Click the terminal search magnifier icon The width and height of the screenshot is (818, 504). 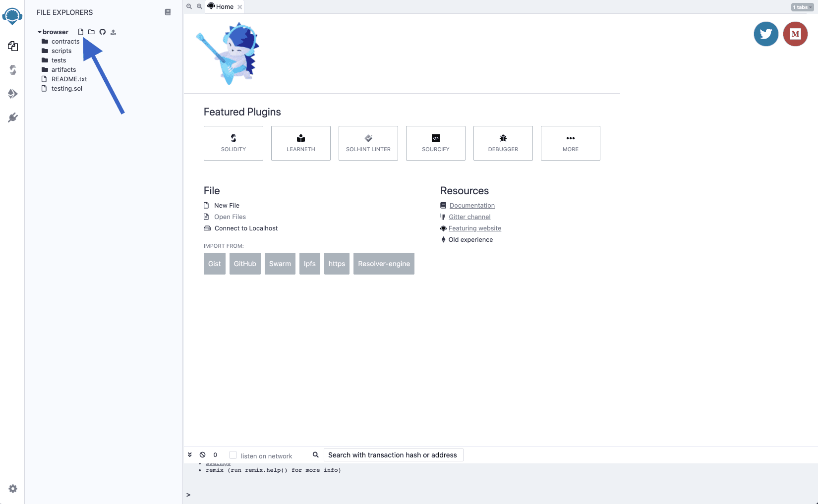click(x=315, y=454)
